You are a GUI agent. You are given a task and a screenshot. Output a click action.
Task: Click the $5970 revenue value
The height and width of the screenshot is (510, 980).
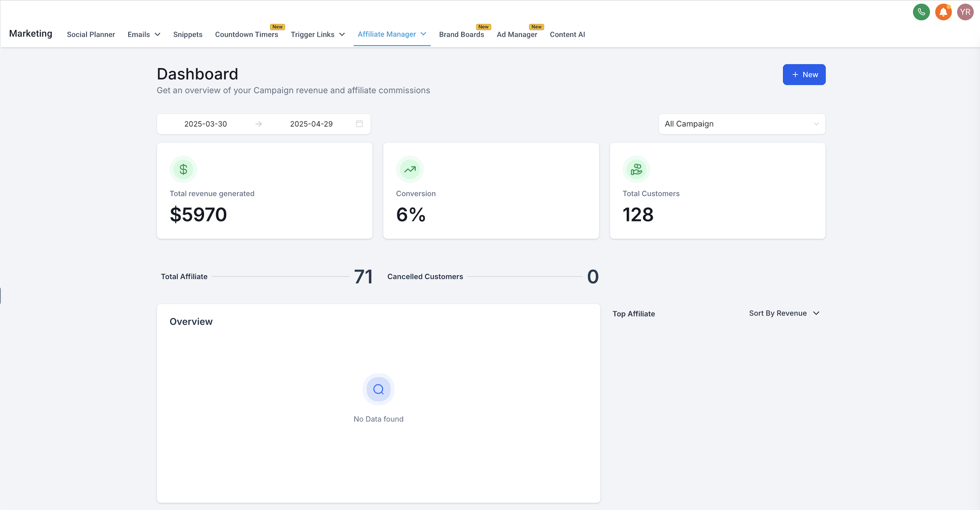point(198,215)
